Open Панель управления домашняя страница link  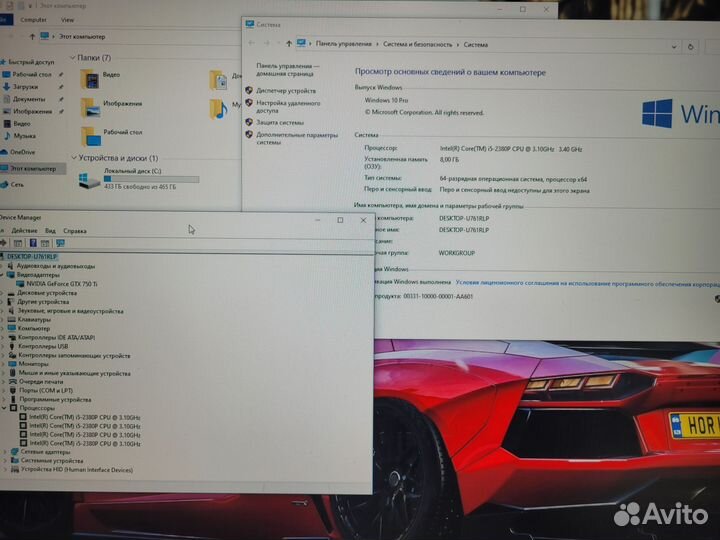[x=287, y=70]
